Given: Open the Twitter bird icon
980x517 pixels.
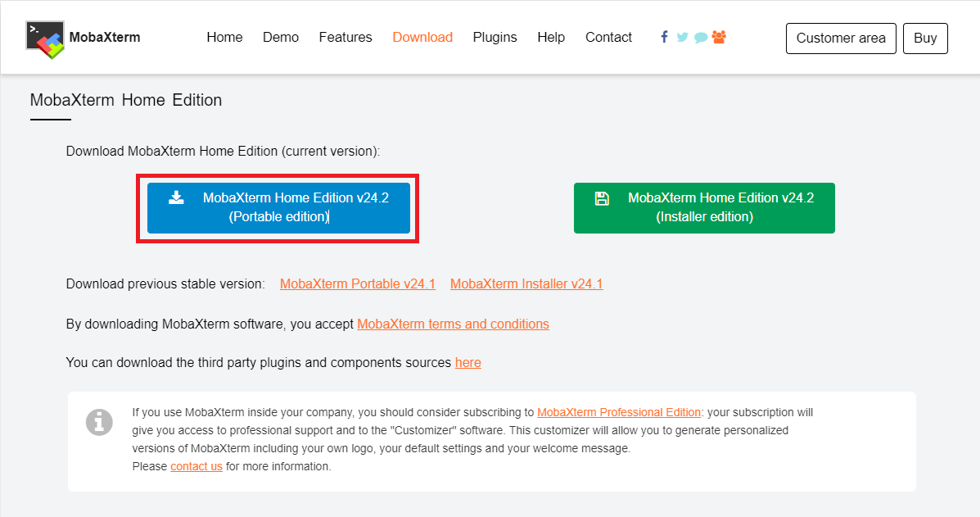Looking at the screenshot, I should pos(683,37).
